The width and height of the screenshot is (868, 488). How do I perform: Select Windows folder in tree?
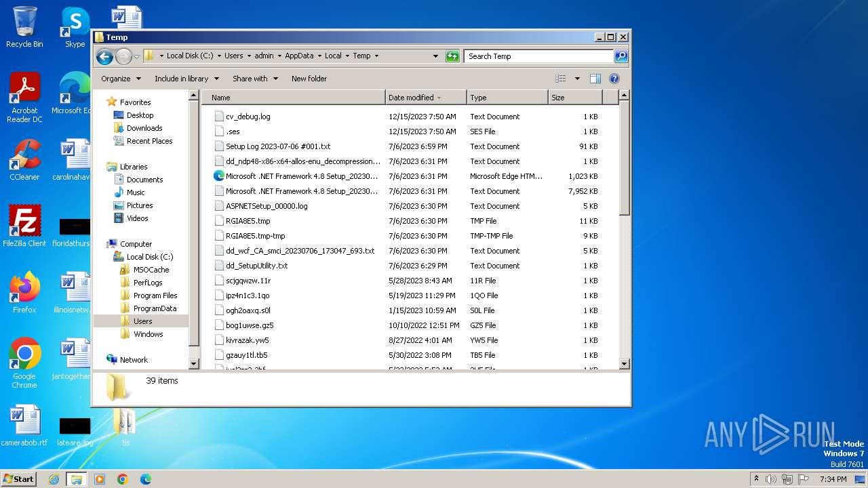pyautogui.click(x=148, y=334)
